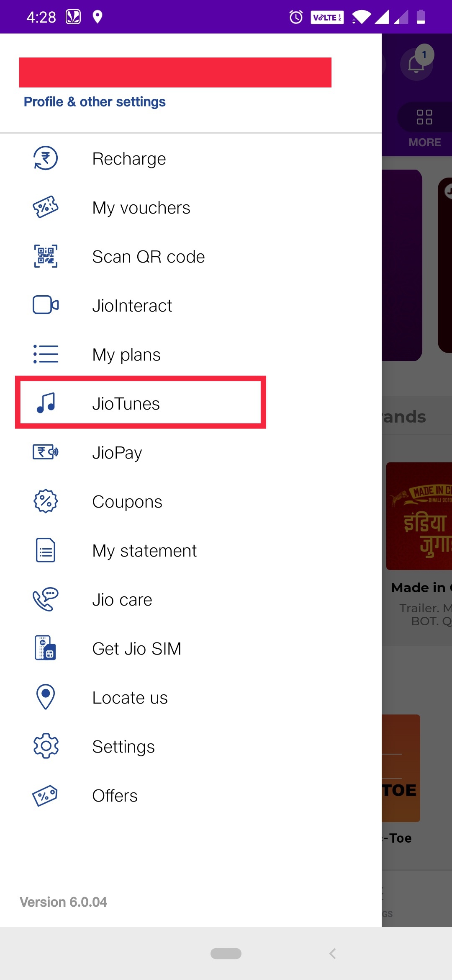Open My statement menu entry
This screenshot has height=980, width=452.
point(144,551)
